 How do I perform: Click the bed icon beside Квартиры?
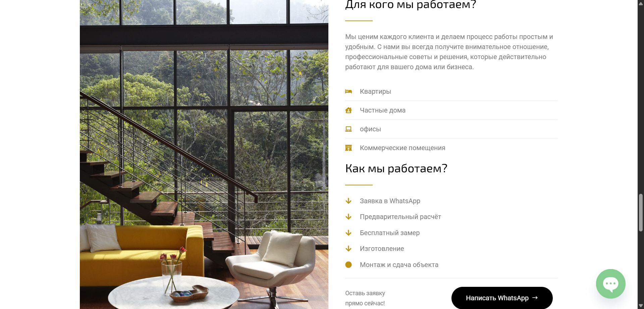348,91
